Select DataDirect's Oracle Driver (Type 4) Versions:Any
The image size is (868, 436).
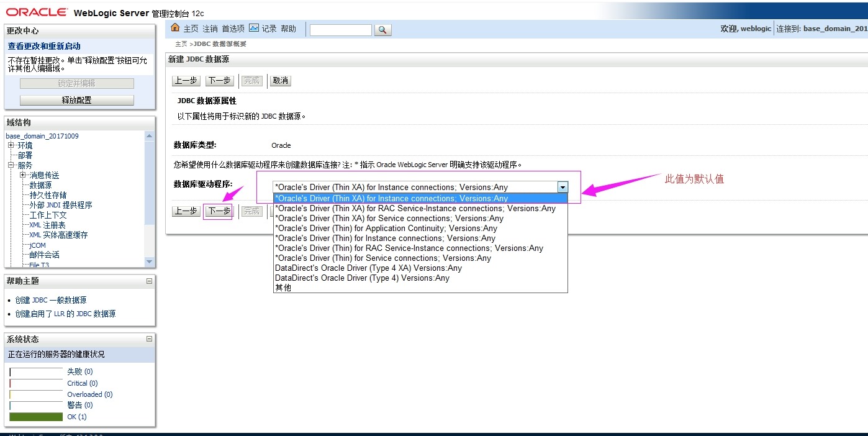420,278
